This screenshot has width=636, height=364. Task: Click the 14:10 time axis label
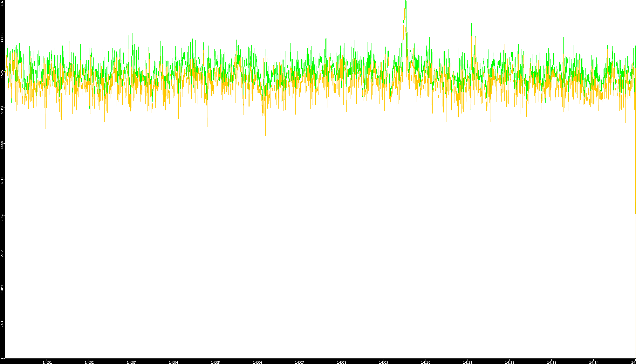[425, 362]
